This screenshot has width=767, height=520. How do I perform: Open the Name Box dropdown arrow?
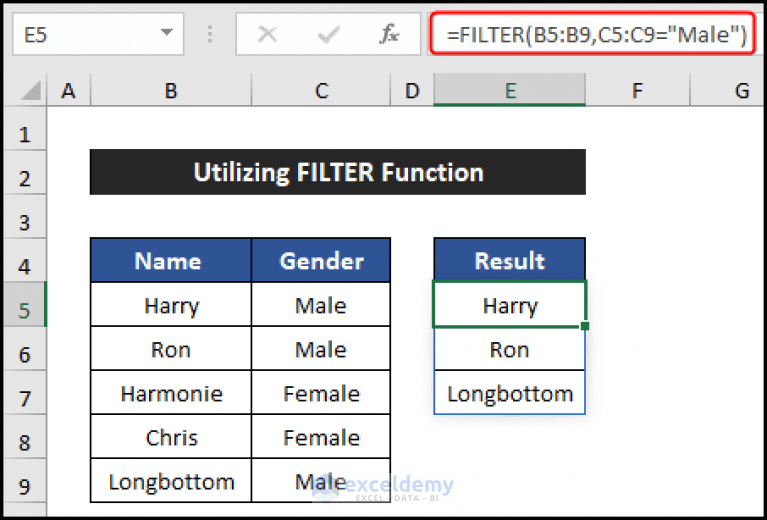(x=167, y=33)
